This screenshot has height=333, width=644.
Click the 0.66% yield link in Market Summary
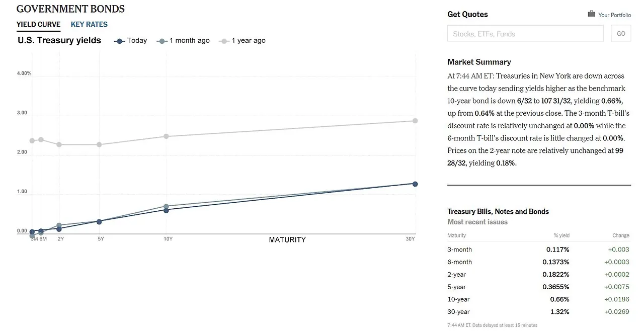point(612,101)
